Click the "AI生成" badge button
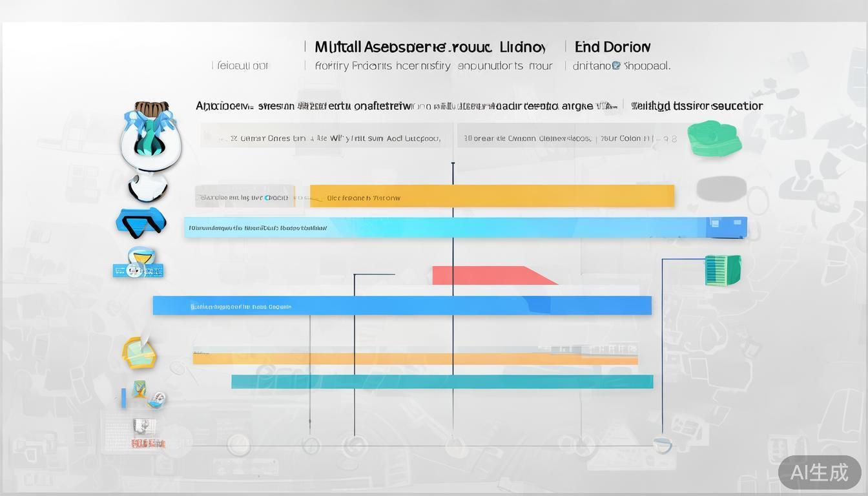868x496 pixels. coord(819,472)
